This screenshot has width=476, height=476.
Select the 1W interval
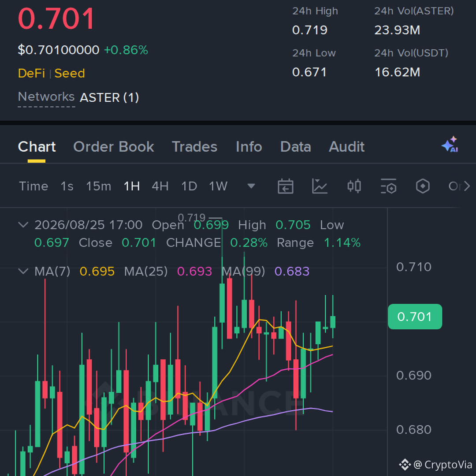pyautogui.click(x=218, y=186)
